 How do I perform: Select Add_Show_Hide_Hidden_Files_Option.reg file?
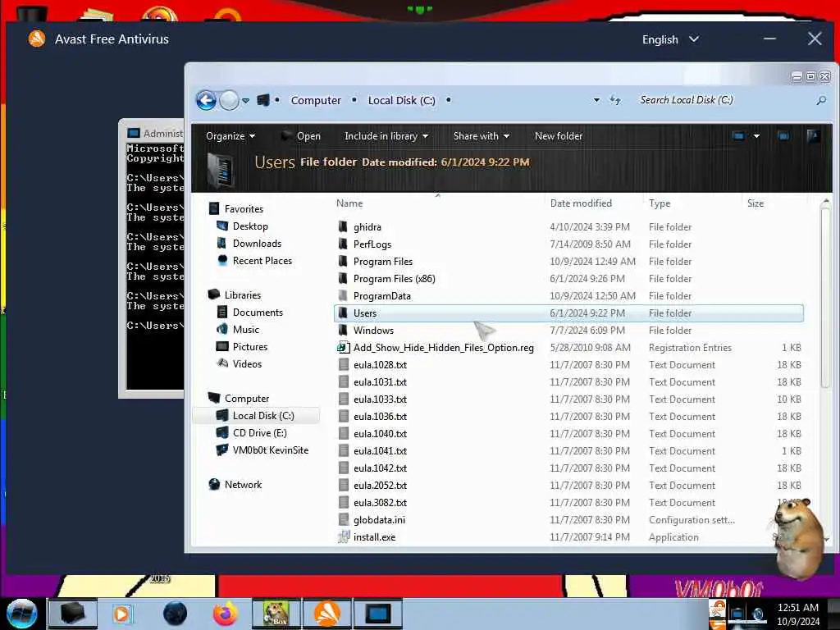pos(568,348)
